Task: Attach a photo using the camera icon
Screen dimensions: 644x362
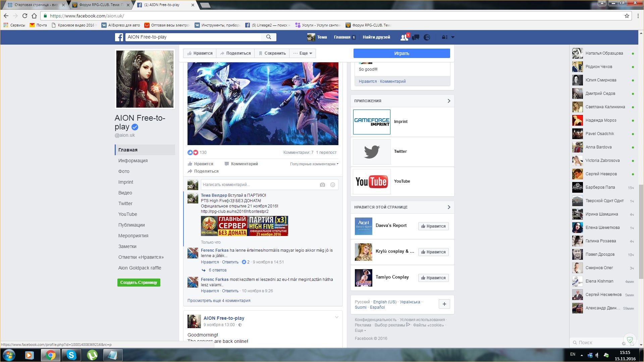Action: (x=322, y=185)
